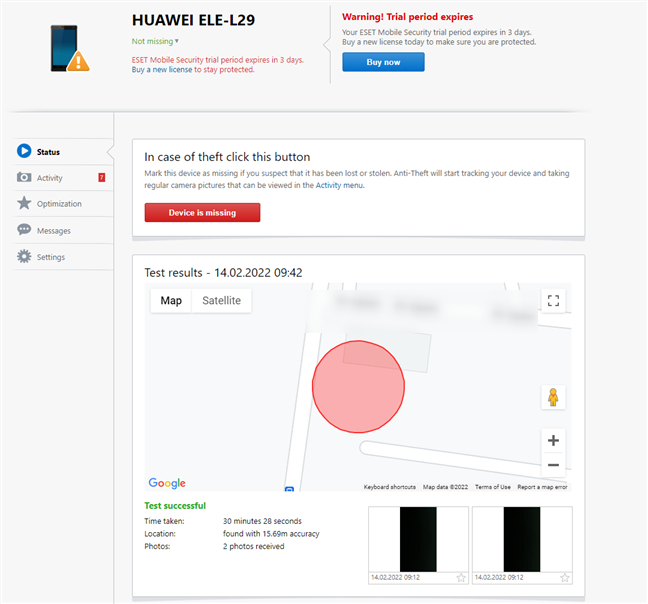Click the HUAWEI ELE-L29 device name
The image size is (648, 604).
(x=193, y=20)
